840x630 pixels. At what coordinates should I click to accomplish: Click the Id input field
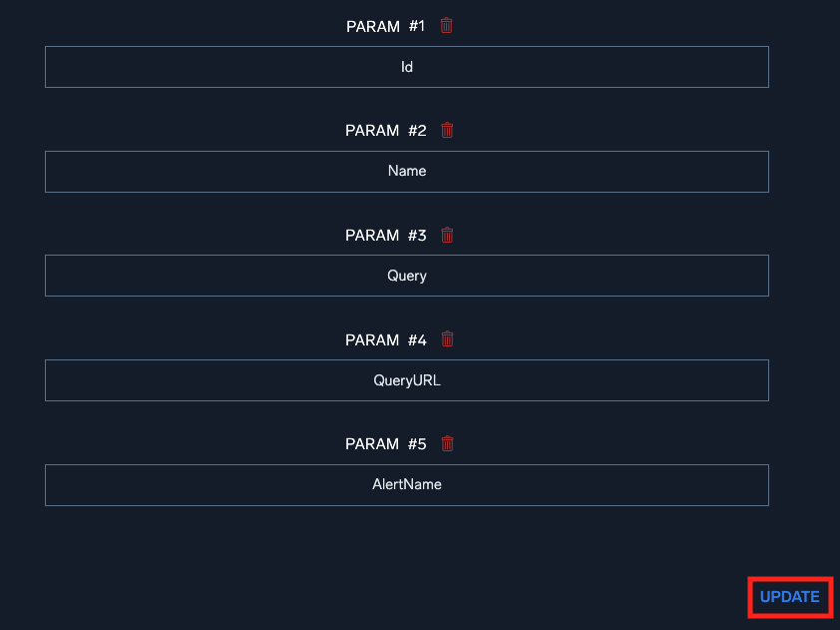pos(407,67)
